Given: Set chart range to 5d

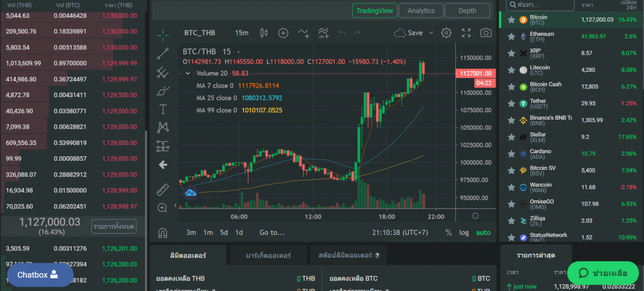Looking at the screenshot, I should tap(224, 232).
